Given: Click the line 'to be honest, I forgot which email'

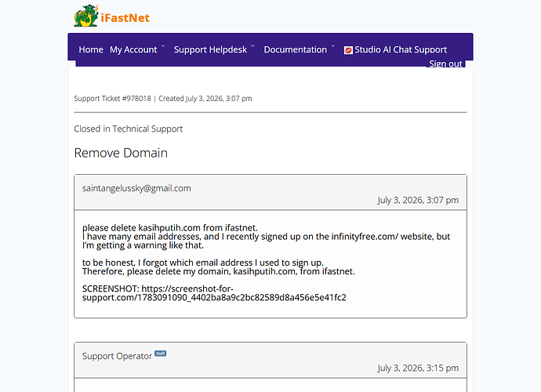Looking at the screenshot, I should pos(203,263).
